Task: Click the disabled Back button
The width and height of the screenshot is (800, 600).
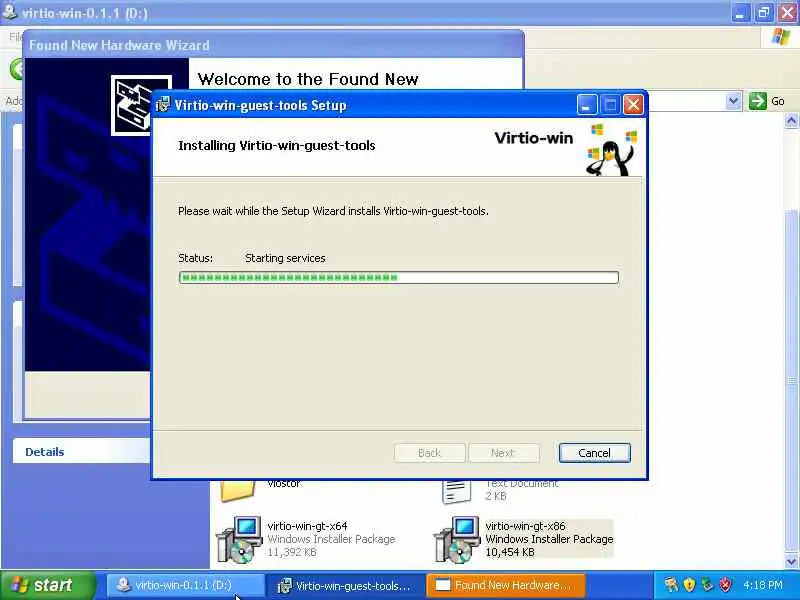Action: [430, 453]
